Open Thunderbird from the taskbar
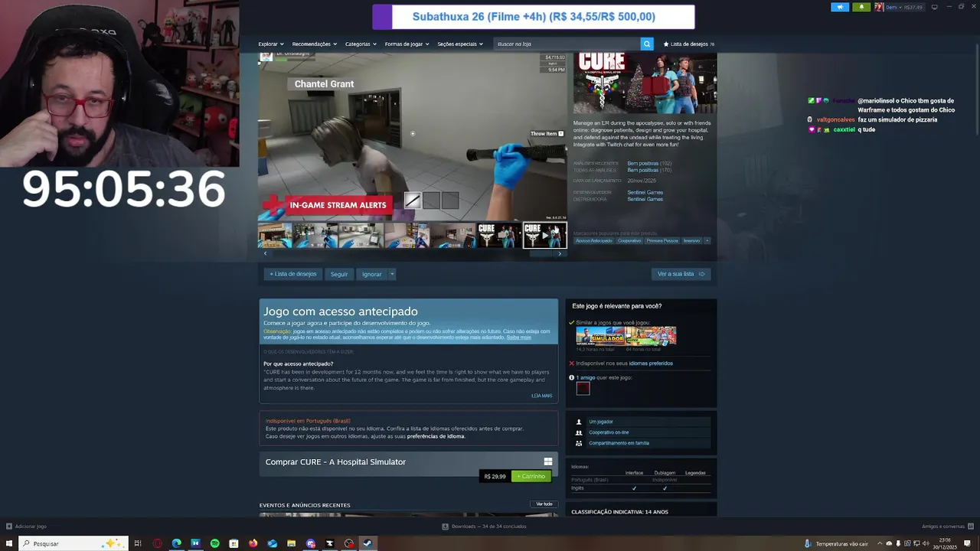Screen dimensions: 980x551 point(272,543)
